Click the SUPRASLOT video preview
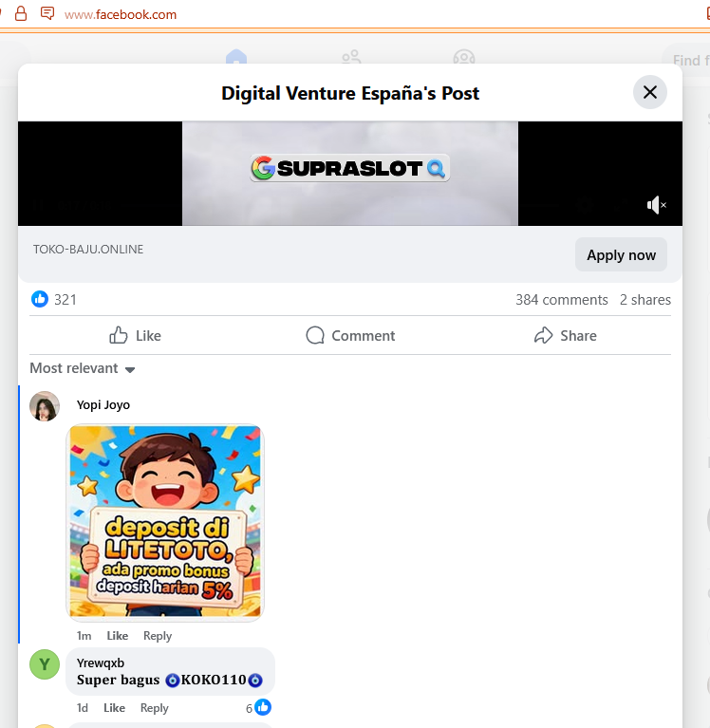 (350, 173)
